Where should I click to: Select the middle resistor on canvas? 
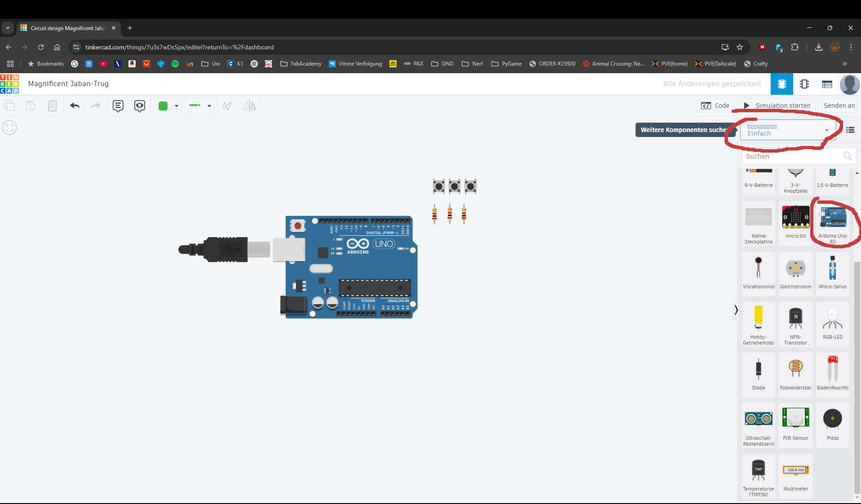tap(450, 214)
